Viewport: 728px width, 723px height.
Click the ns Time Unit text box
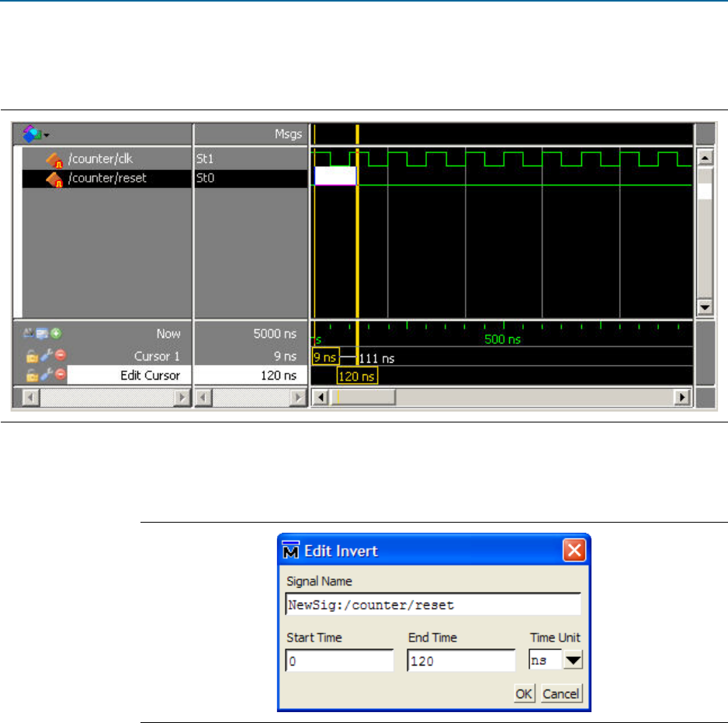coord(546,660)
